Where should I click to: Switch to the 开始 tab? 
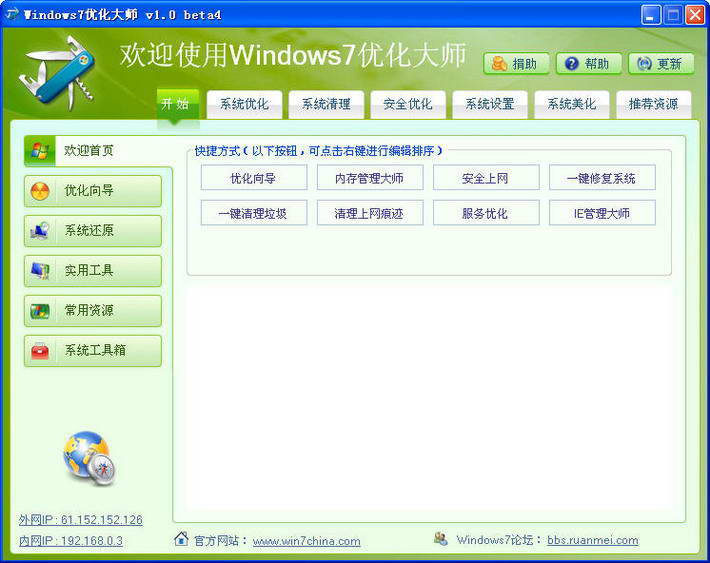178,105
